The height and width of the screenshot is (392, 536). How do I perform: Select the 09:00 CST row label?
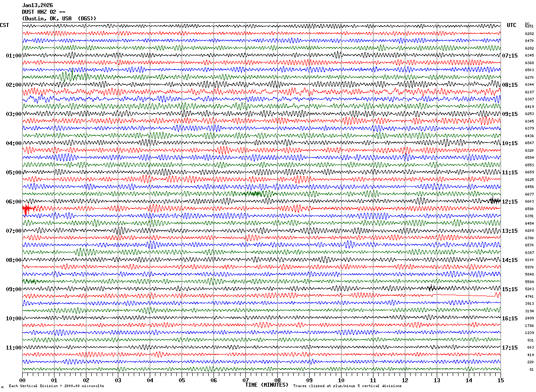(x=14, y=289)
